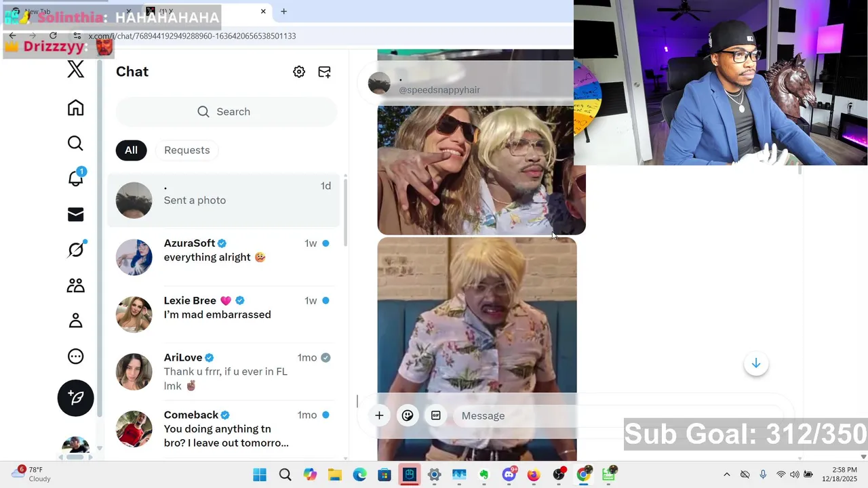The width and height of the screenshot is (868, 488).
Task: Open More options circle in sidebar
Action: tap(76, 357)
